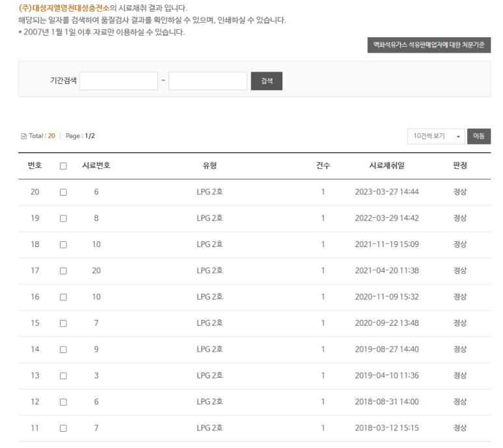Click LPG 2호 in row 20

(210, 192)
